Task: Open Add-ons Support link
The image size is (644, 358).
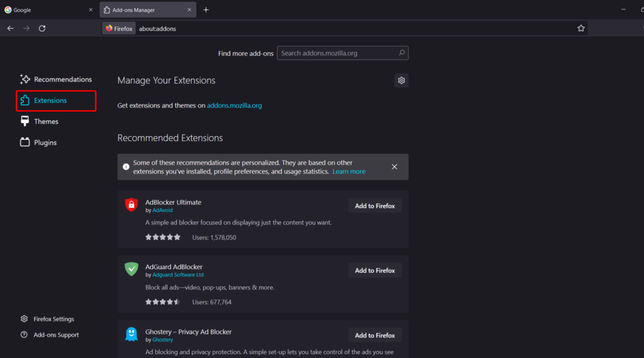Action: (49, 334)
